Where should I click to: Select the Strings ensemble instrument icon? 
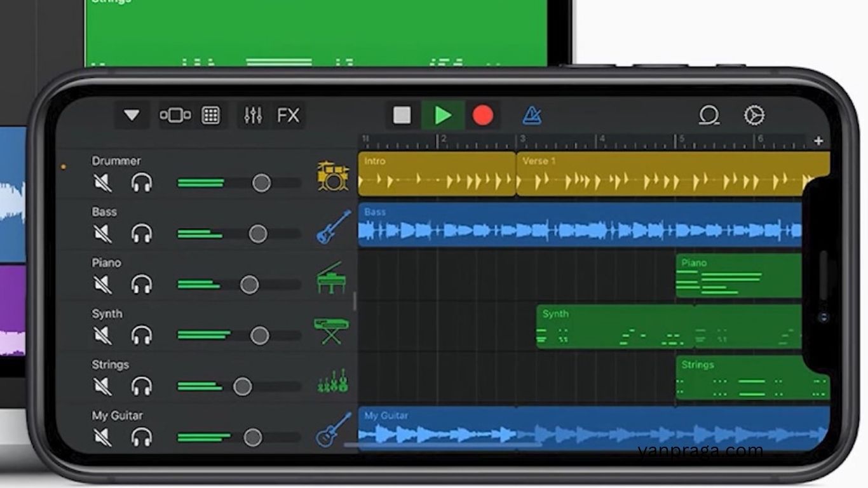[333, 380]
